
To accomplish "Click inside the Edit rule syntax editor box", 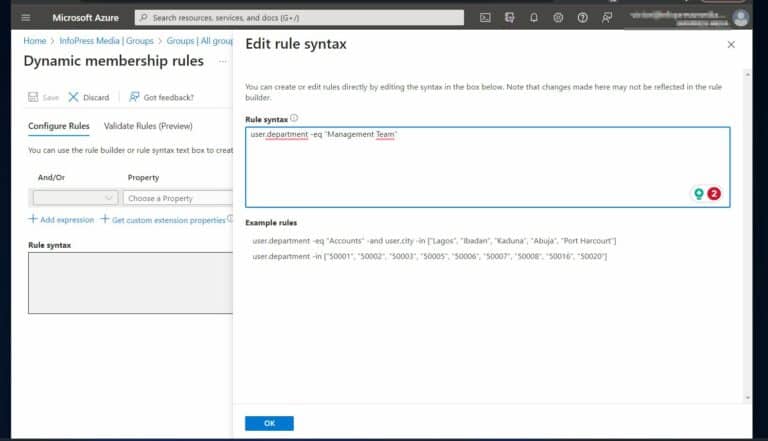I will pyautogui.click(x=487, y=167).
